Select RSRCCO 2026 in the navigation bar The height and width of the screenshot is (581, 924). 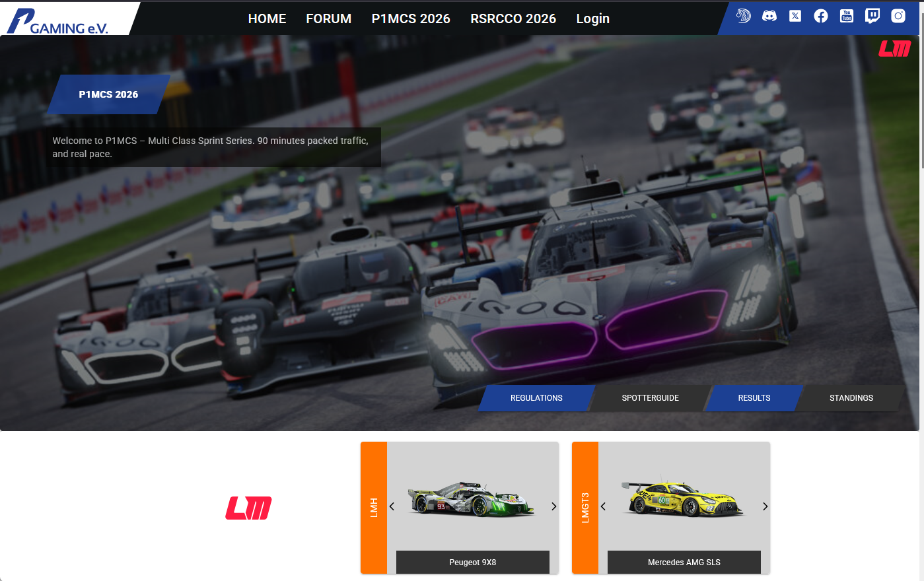click(x=513, y=18)
